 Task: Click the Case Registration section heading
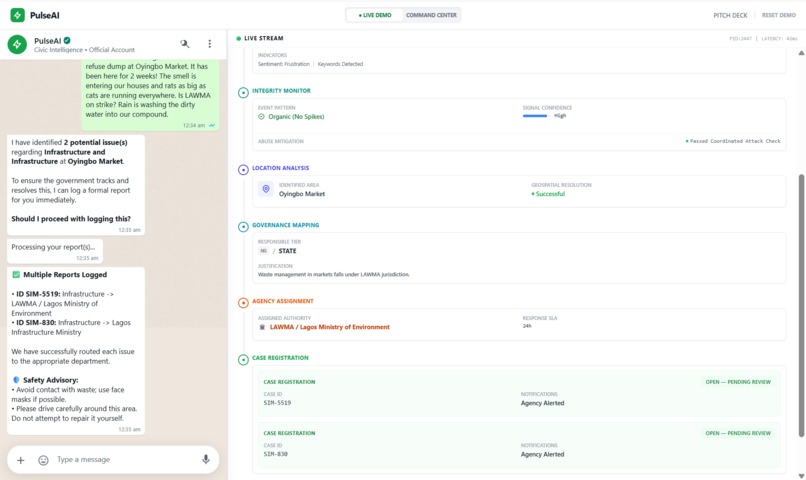pos(280,358)
